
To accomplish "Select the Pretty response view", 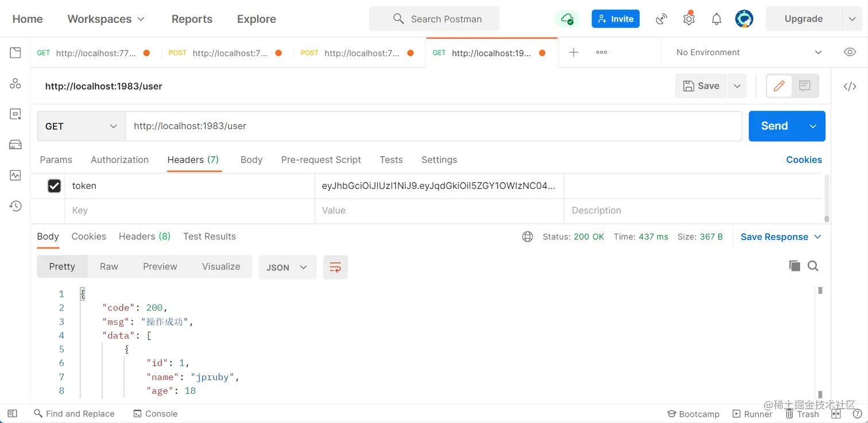I will click(x=62, y=266).
